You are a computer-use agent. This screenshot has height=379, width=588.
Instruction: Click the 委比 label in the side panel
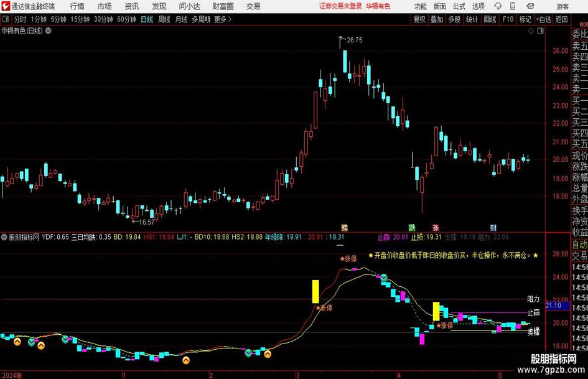580,34
